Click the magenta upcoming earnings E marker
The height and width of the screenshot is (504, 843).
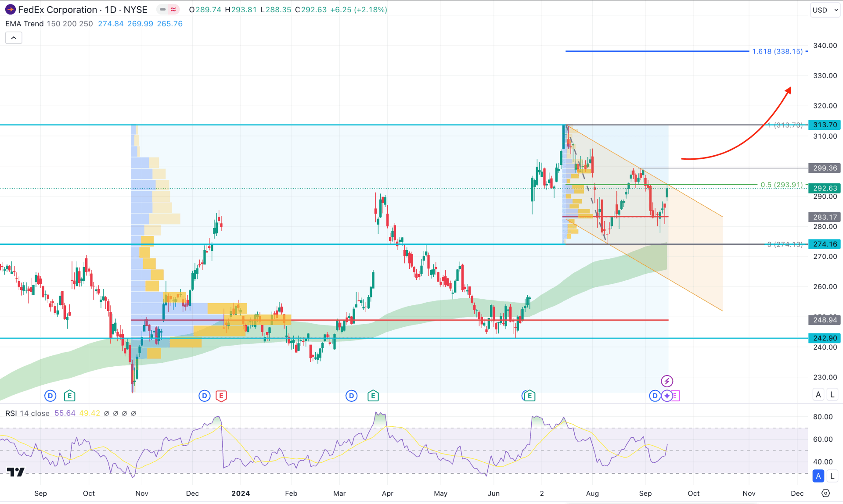coord(676,396)
